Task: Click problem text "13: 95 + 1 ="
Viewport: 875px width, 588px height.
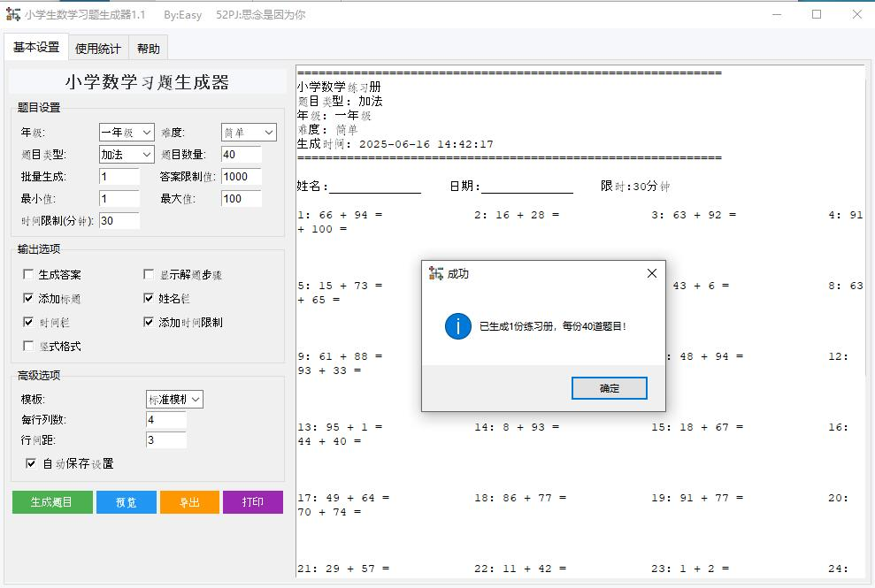Action: (x=340, y=427)
